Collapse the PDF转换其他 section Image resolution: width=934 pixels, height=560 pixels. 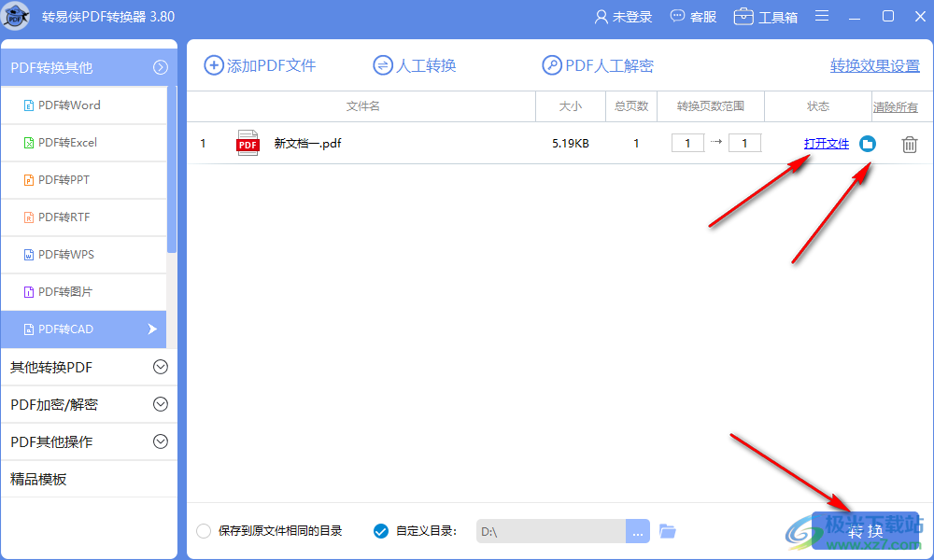coord(161,67)
